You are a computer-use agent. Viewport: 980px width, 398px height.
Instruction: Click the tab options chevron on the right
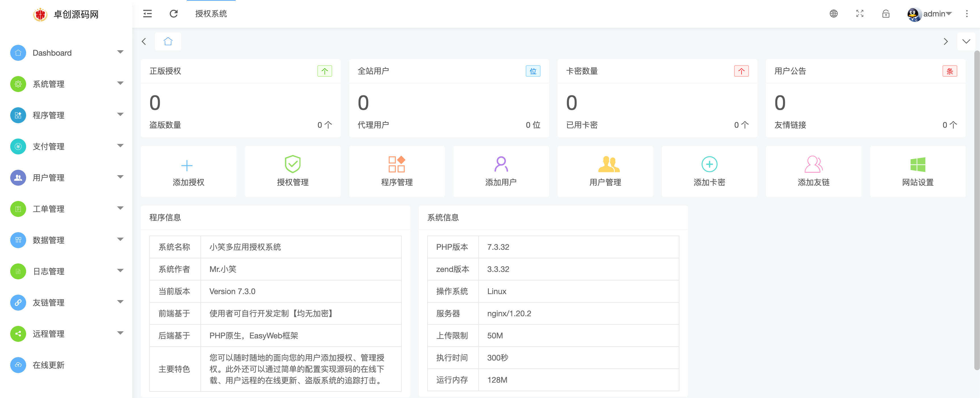(966, 41)
